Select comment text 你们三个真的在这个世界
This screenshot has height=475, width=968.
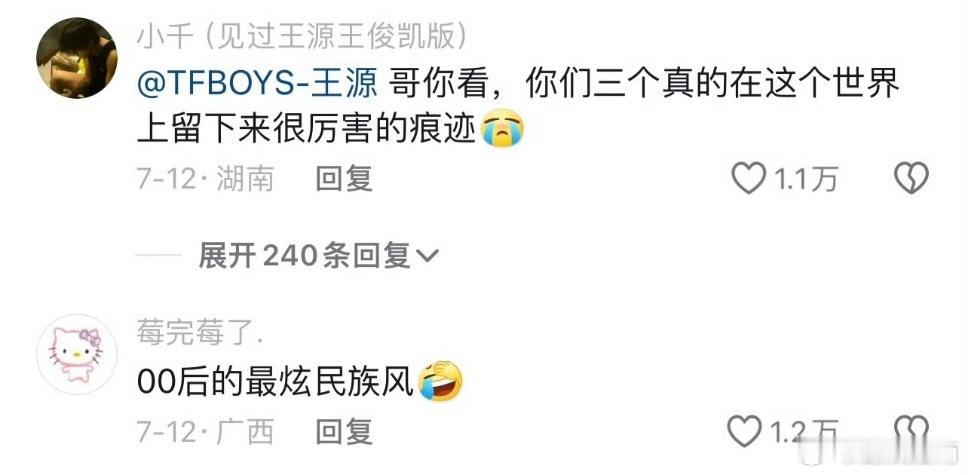point(712,85)
